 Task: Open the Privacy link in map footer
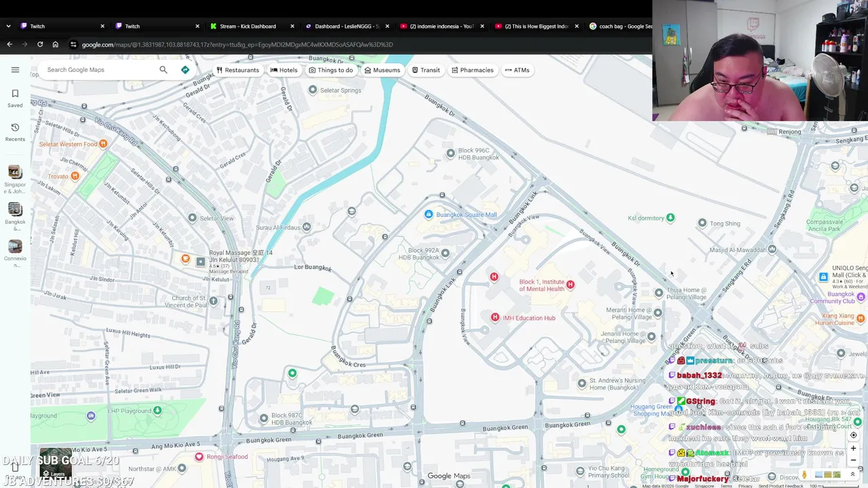(x=745, y=486)
